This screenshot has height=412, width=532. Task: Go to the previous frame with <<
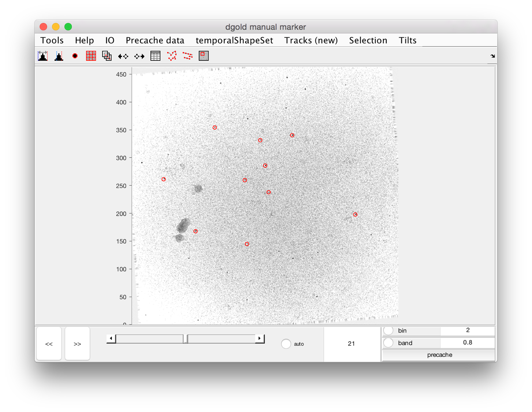tap(49, 344)
